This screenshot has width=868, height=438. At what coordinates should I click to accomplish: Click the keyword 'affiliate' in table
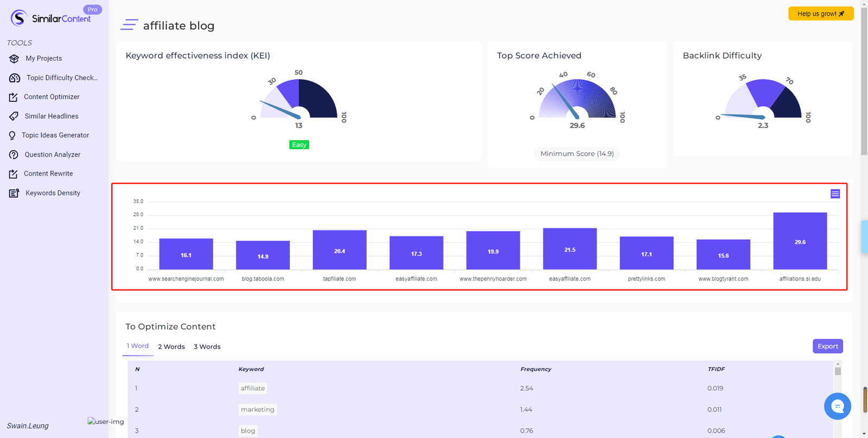(253, 388)
